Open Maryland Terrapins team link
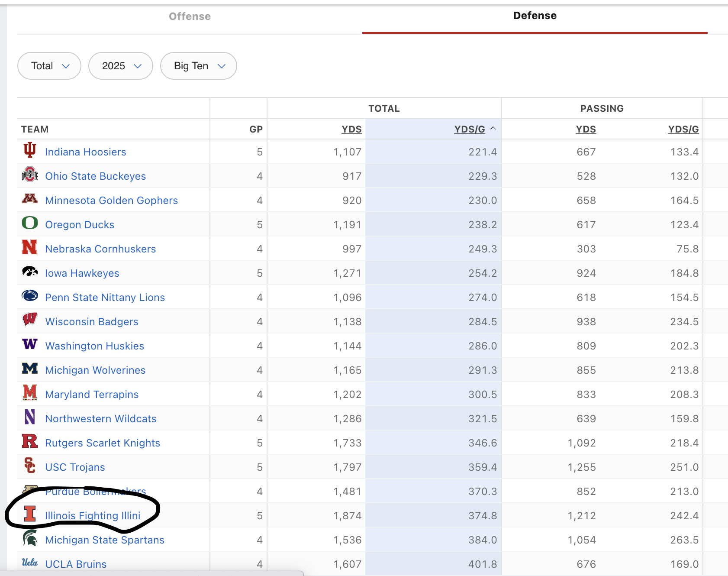The height and width of the screenshot is (576, 728). (92, 395)
